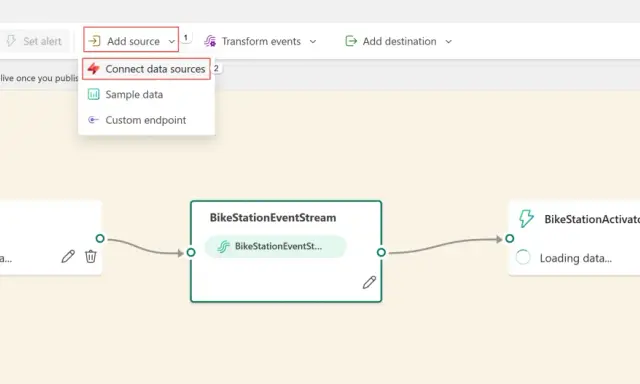Click the red Connect data sources icon
640x384 pixels.
pyautogui.click(x=93, y=69)
